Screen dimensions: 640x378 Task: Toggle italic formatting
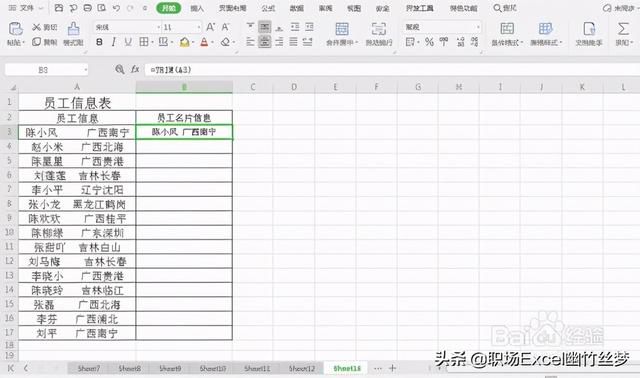pyautogui.click(x=114, y=42)
